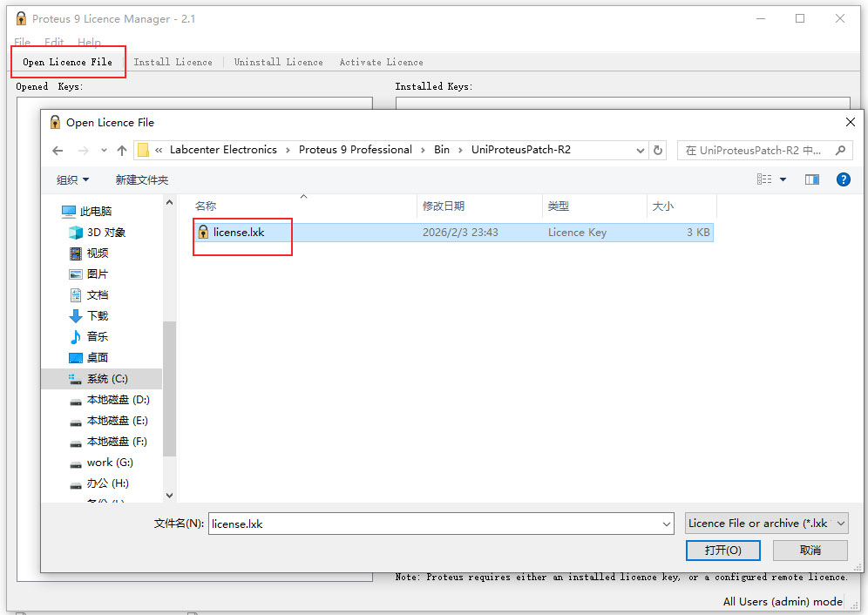Viewport: 868px width, 615px height.
Task: Expand address path history dropdown
Action: pos(640,150)
